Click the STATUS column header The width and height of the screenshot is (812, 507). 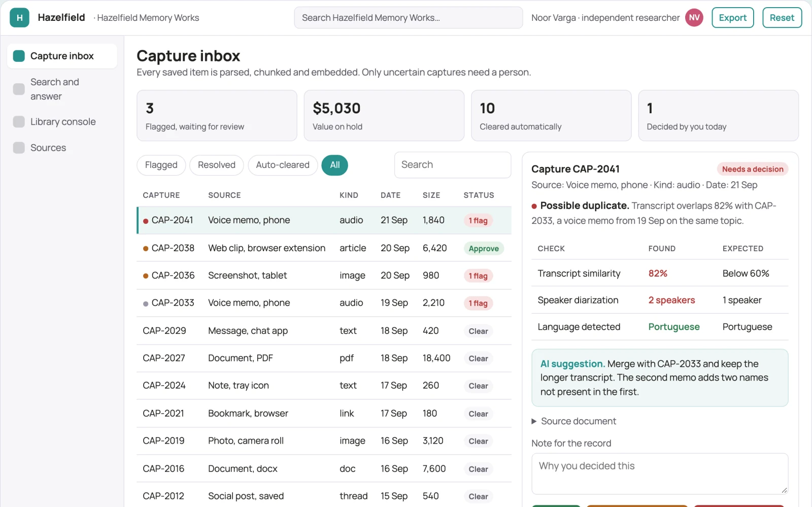tap(479, 195)
